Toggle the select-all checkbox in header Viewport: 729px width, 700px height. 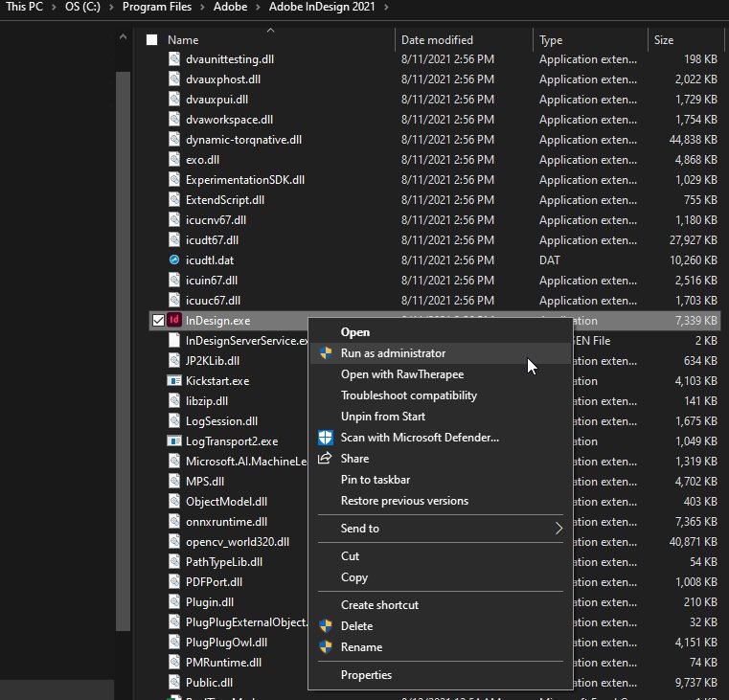tap(151, 39)
